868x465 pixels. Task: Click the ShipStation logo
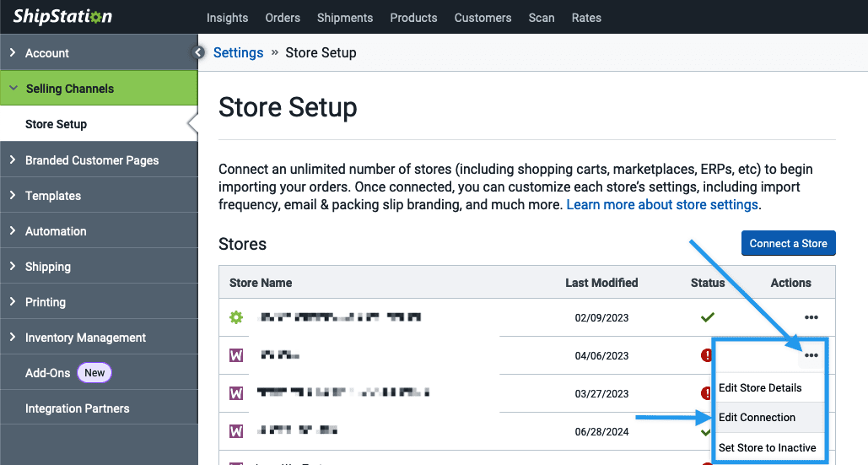(62, 17)
